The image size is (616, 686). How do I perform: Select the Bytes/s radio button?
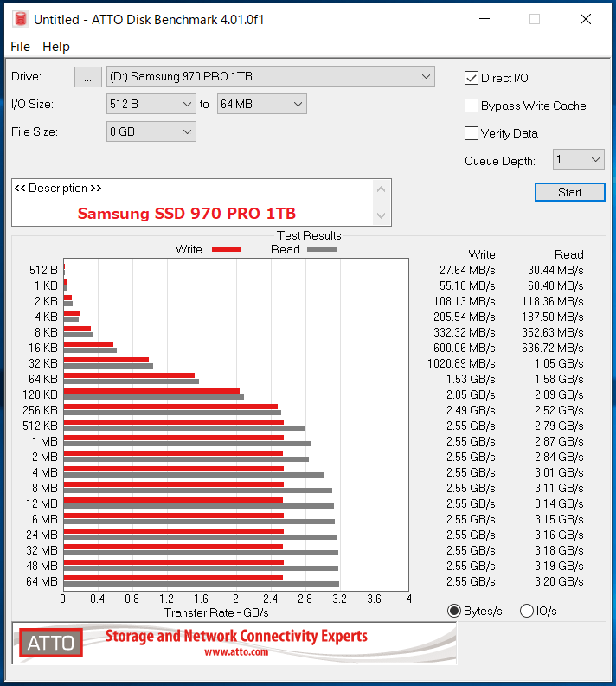click(x=454, y=611)
